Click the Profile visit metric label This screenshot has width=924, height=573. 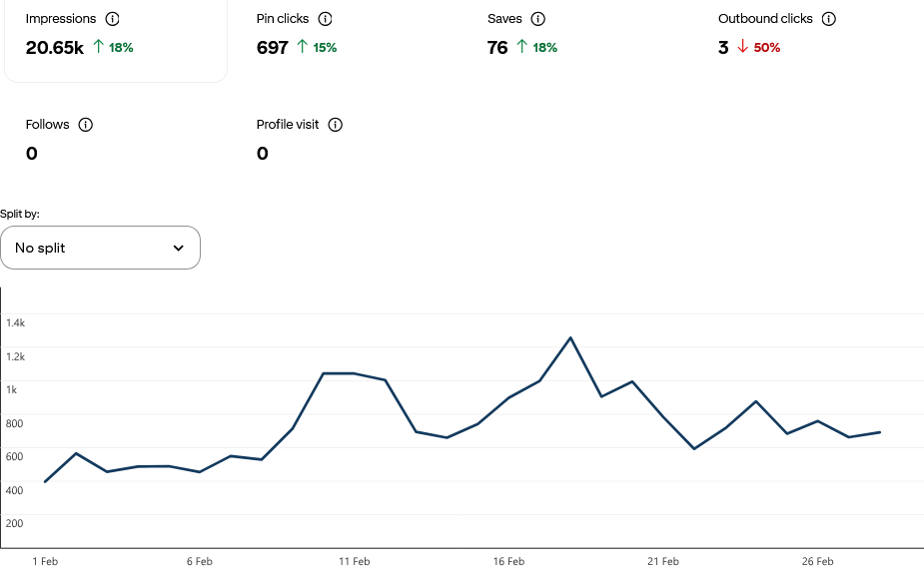[288, 125]
